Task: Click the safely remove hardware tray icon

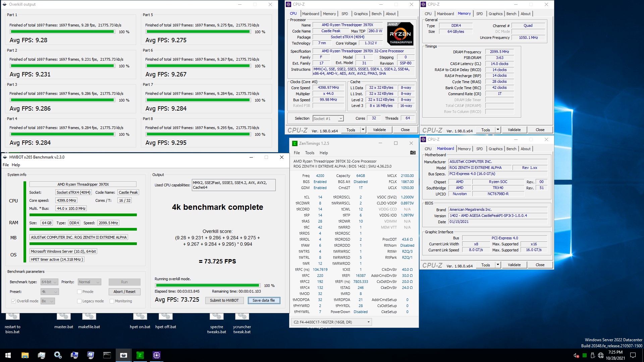Action: point(593,355)
